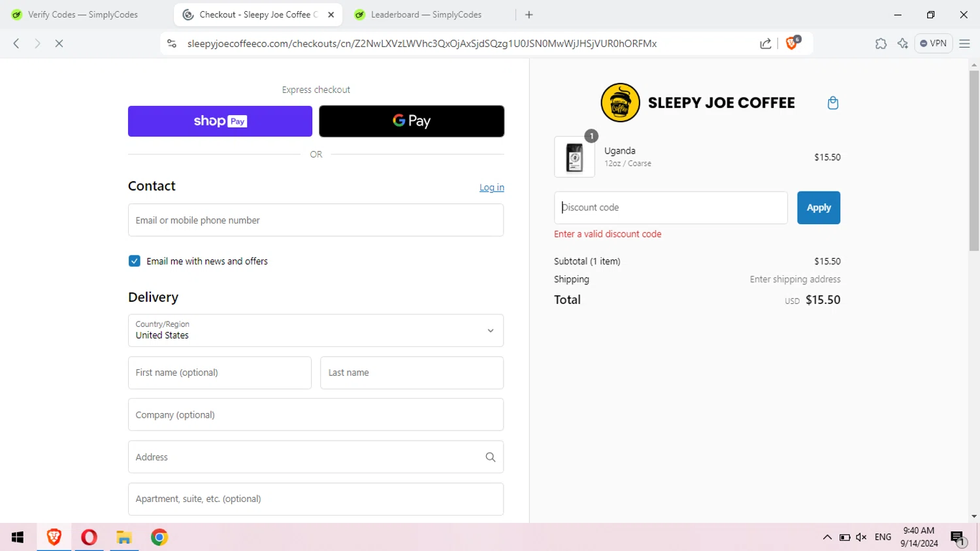Open Brave from the taskbar

[x=54, y=537]
